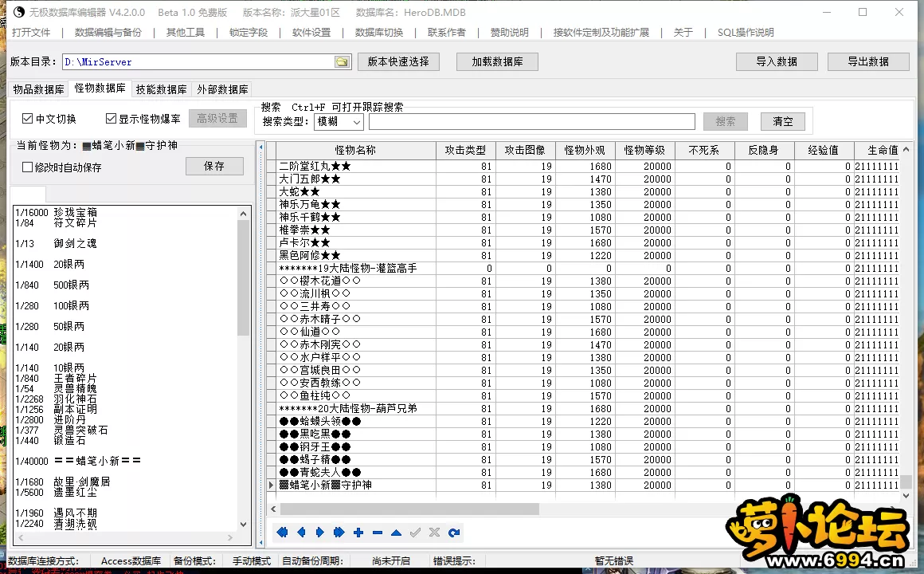Click 版本快速选择 button

(x=398, y=61)
